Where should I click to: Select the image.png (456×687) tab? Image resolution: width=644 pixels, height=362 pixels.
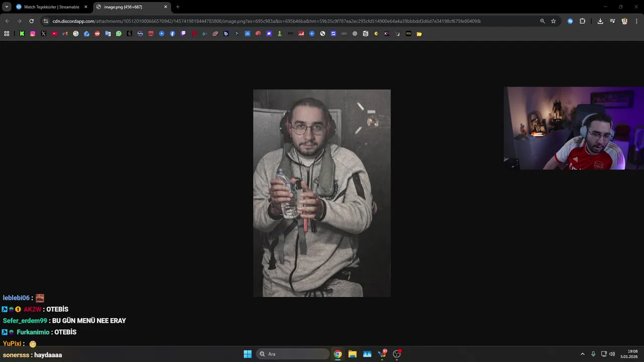[x=132, y=7]
